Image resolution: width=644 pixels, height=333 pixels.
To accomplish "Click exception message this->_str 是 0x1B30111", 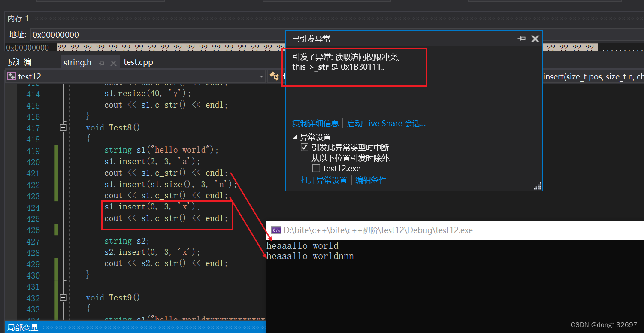I will (x=339, y=67).
